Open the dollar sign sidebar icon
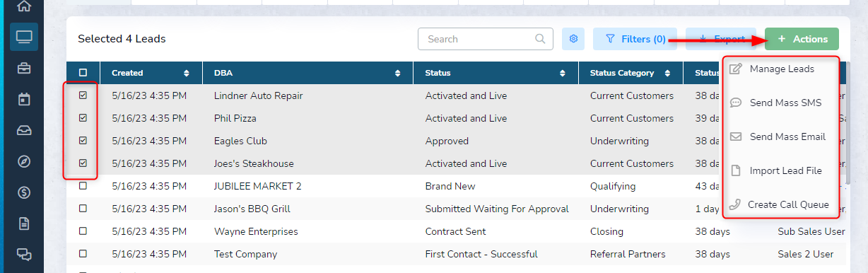This screenshot has width=868, height=273. click(24, 192)
